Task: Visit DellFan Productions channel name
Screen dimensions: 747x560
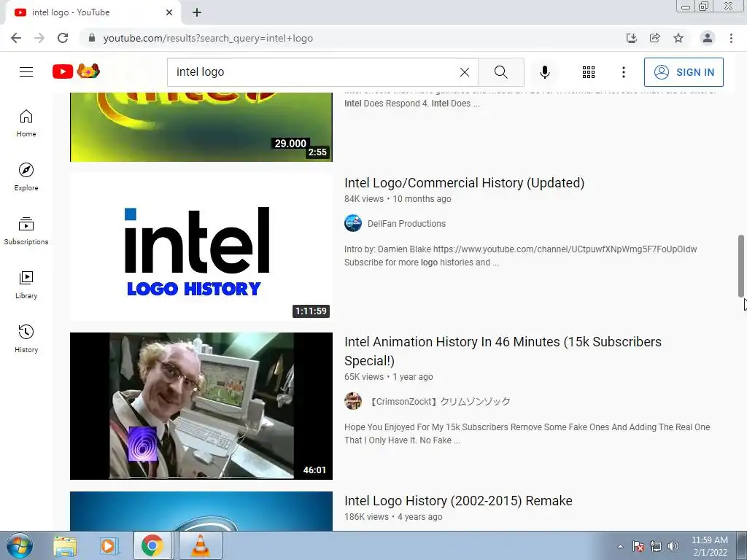Action: pyautogui.click(x=406, y=223)
